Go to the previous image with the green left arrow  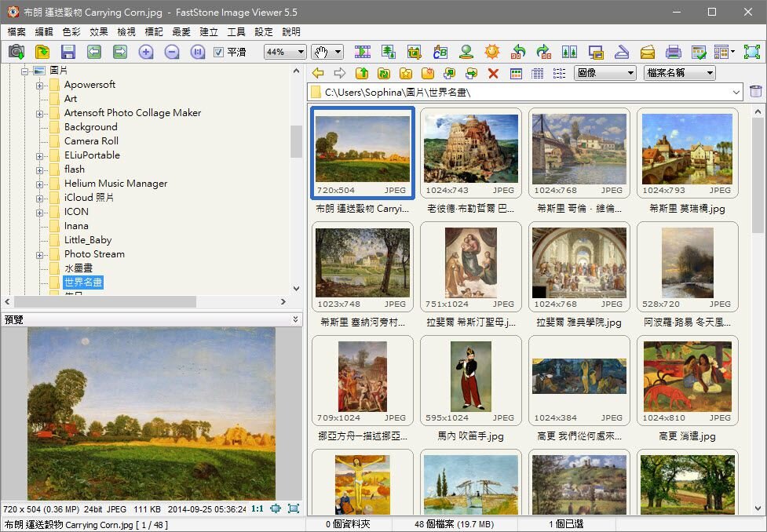pos(94,51)
